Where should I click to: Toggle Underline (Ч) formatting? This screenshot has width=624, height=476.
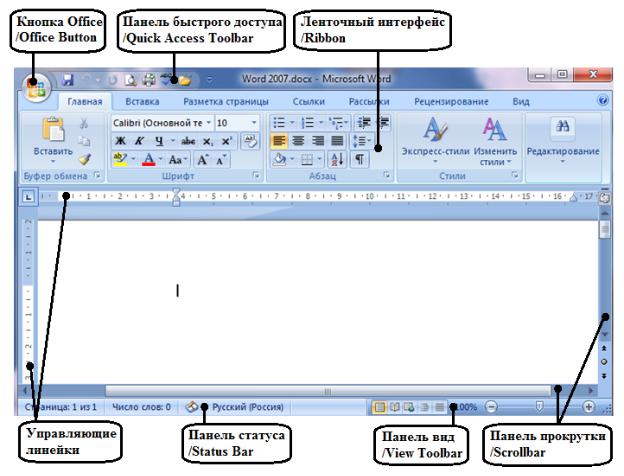pos(159,141)
